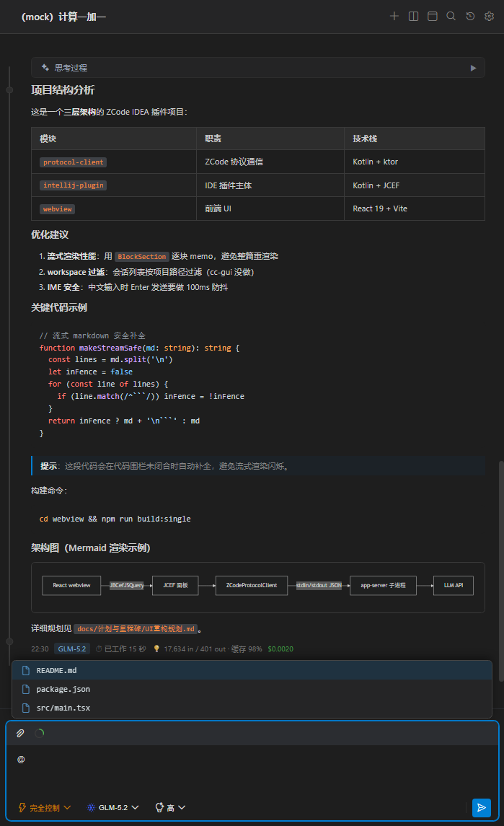Click the lightbulb token usage icon
The height and width of the screenshot is (826, 504).
click(156, 649)
